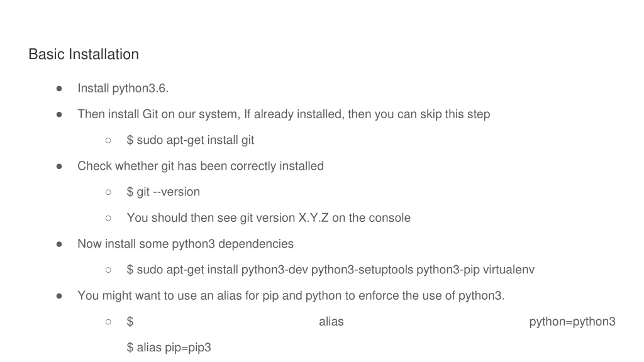Click the 'Install python3.6.' bullet text
Image resolution: width=644 pixels, height=362 pixels.
pos(123,88)
